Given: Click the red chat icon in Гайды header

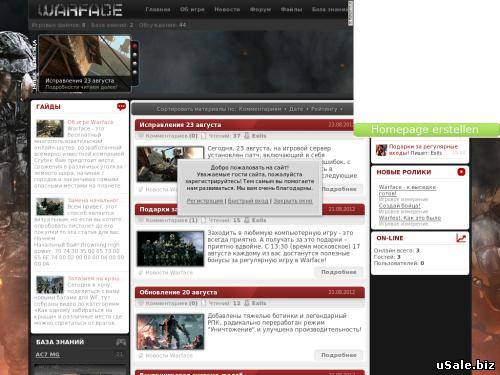Looking at the screenshot, I should coord(121,107).
